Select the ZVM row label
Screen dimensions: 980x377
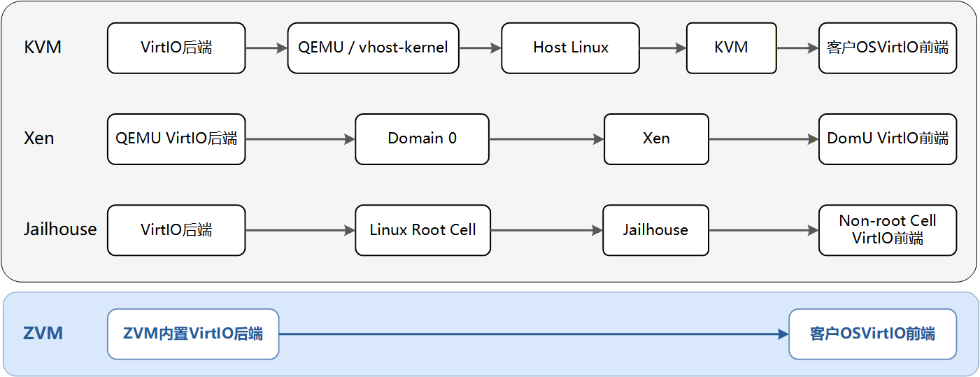tap(43, 334)
